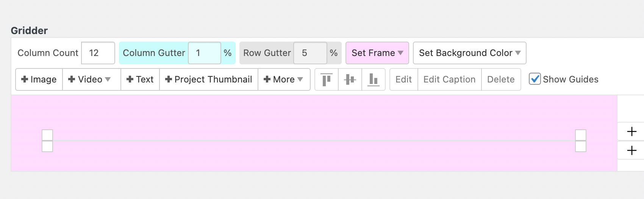Open the Set Frame dropdown
Screen dimensions: 644x199
pyautogui.click(x=377, y=53)
